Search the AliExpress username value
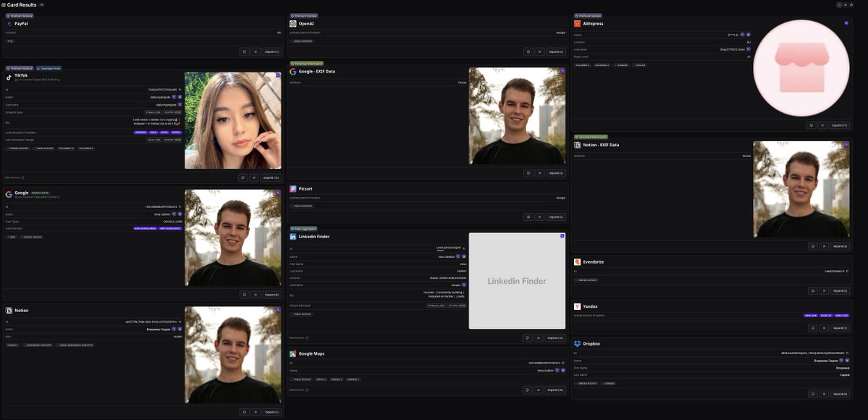The height and width of the screenshot is (420, 868). pyautogui.click(x=749, y=49)
